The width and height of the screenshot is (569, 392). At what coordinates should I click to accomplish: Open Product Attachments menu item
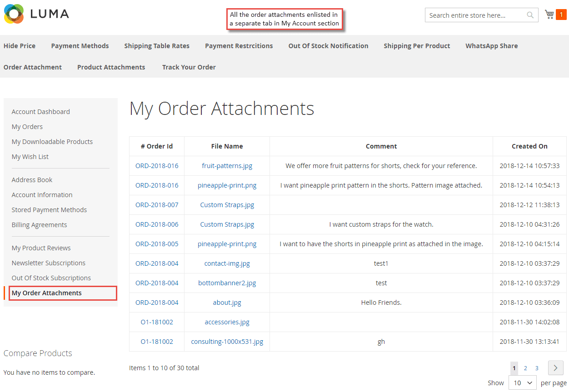pyautogui.click(x=111, y=67)
